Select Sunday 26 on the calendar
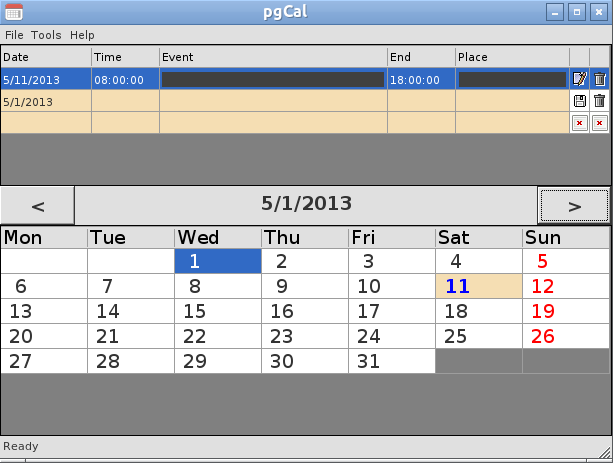 click(566, 336)
